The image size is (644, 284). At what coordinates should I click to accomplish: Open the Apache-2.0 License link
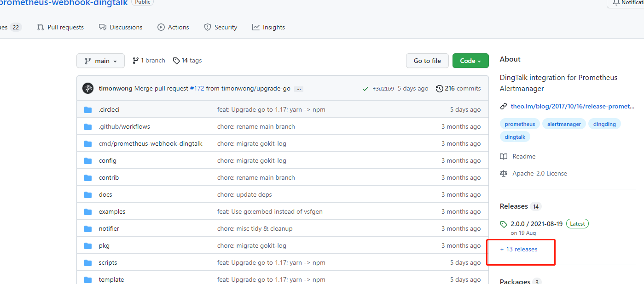pyautogui.click(x=540, y=173)
